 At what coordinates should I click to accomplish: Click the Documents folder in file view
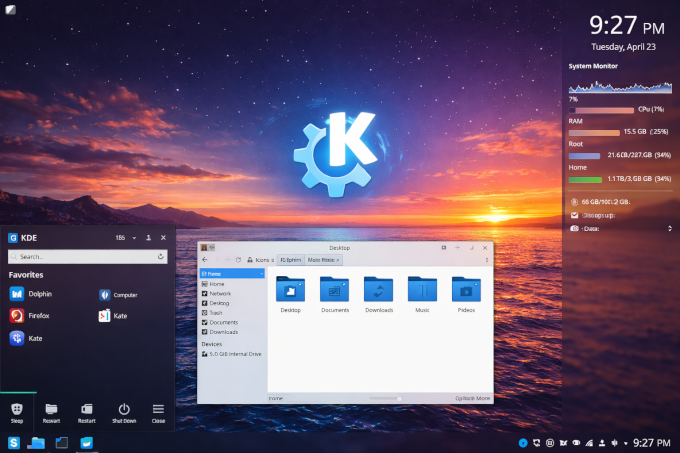[x=334, y=289]
